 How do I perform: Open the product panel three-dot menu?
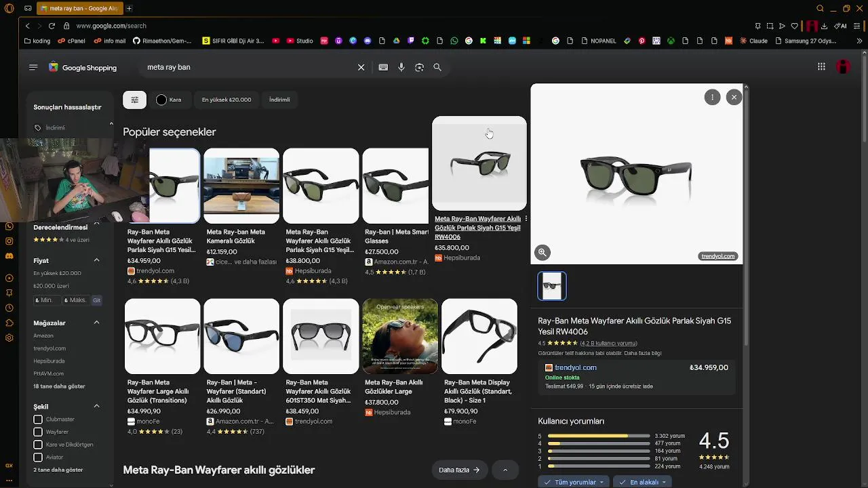tap(712, 98)
